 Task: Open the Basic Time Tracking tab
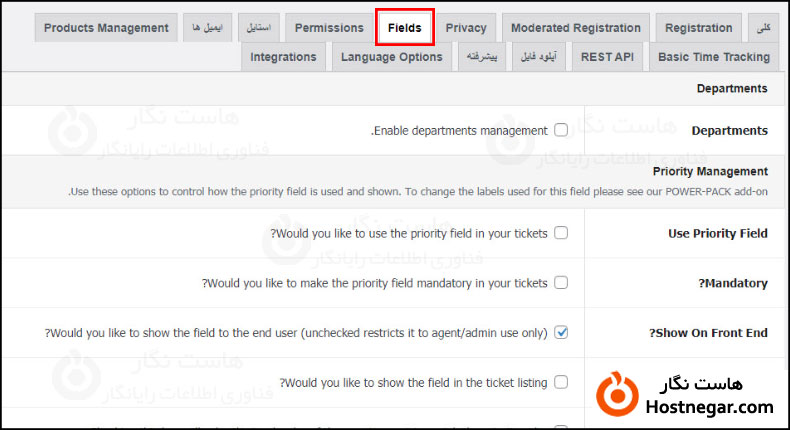(x=713, y=57)
